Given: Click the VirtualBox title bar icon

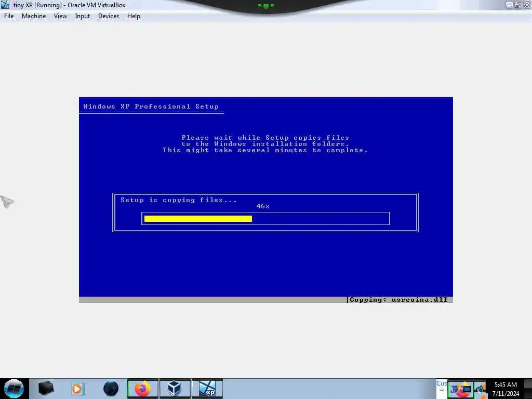Looking at the screenshot, I should click(x=5, y=5).
